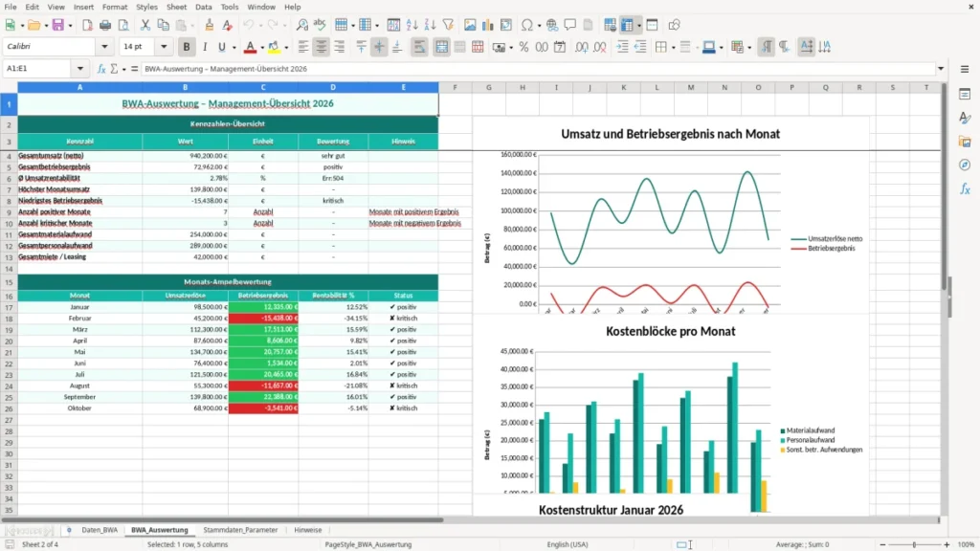Click the zoom in plus button
Screen dimensions: 980x551
click(947, 544)
